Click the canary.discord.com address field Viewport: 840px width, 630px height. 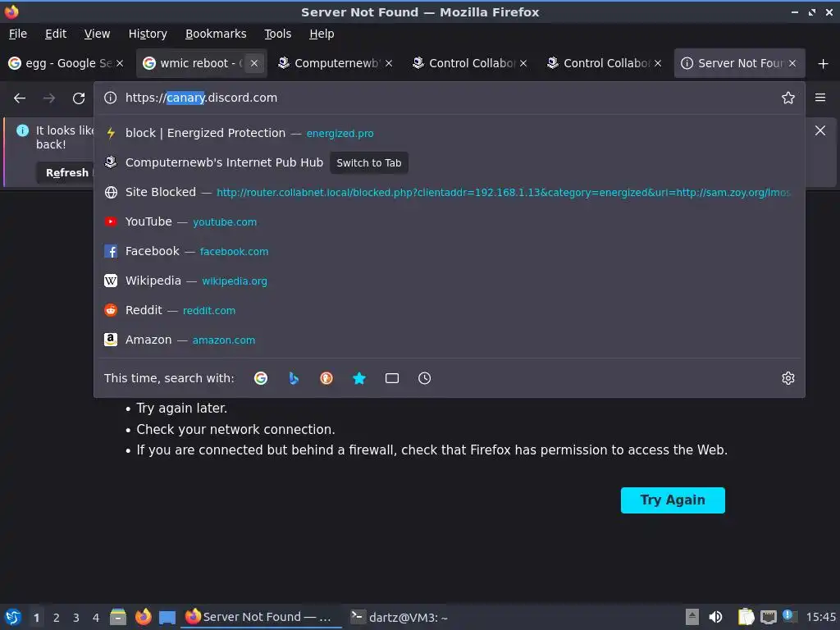[x=449, y=98]
